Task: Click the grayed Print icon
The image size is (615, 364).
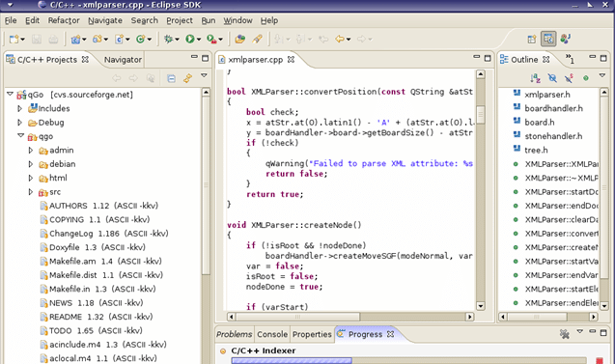Action: (53, 40)
